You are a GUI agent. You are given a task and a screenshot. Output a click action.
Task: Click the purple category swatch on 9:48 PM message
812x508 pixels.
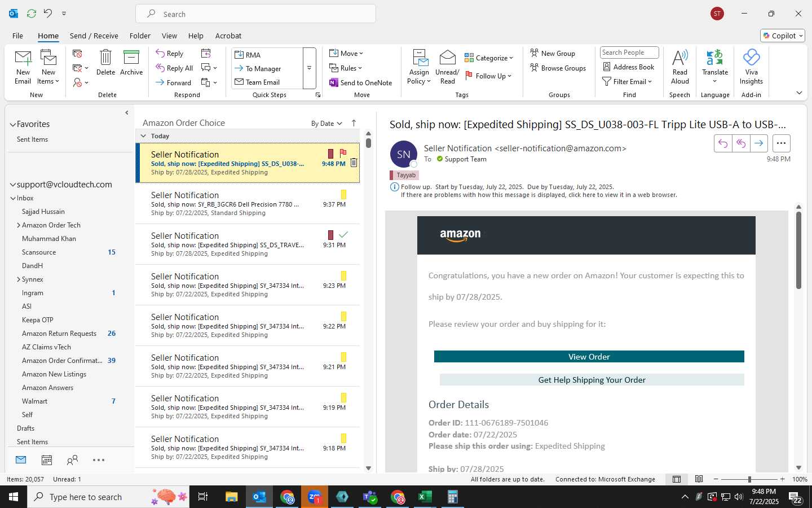331,154
